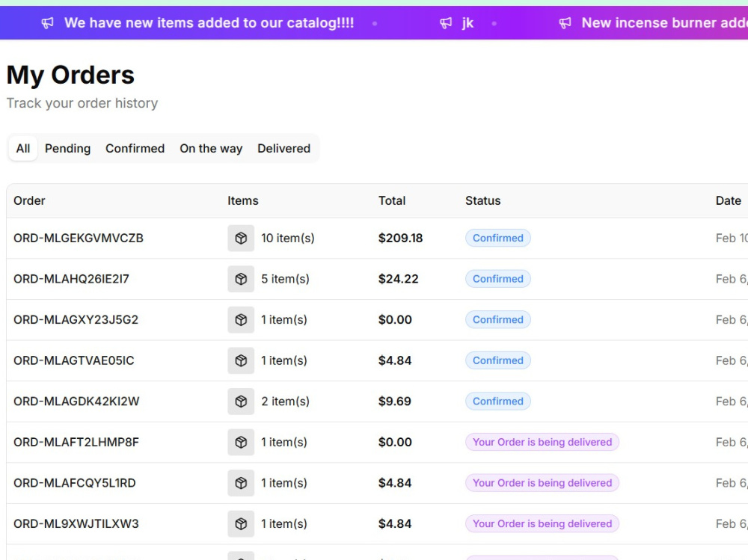
Task: Click package icon for order ORD-MLAGTVAE05IC
Action: click(241, 360)
